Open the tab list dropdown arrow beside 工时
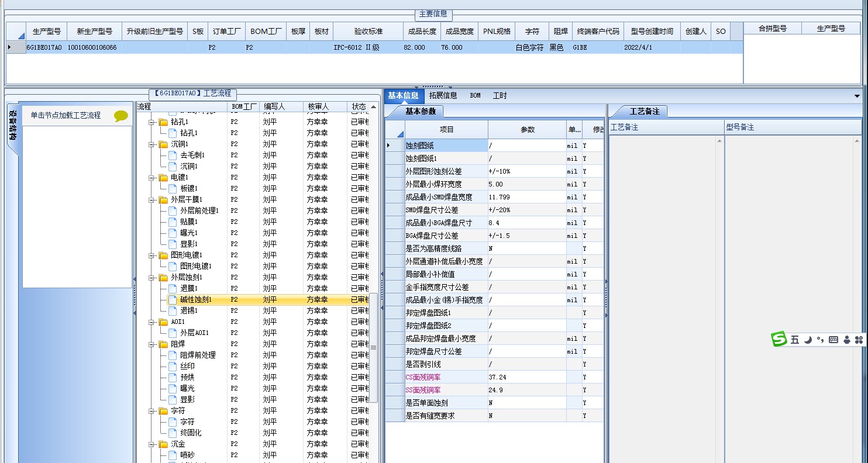 [857, 96]
